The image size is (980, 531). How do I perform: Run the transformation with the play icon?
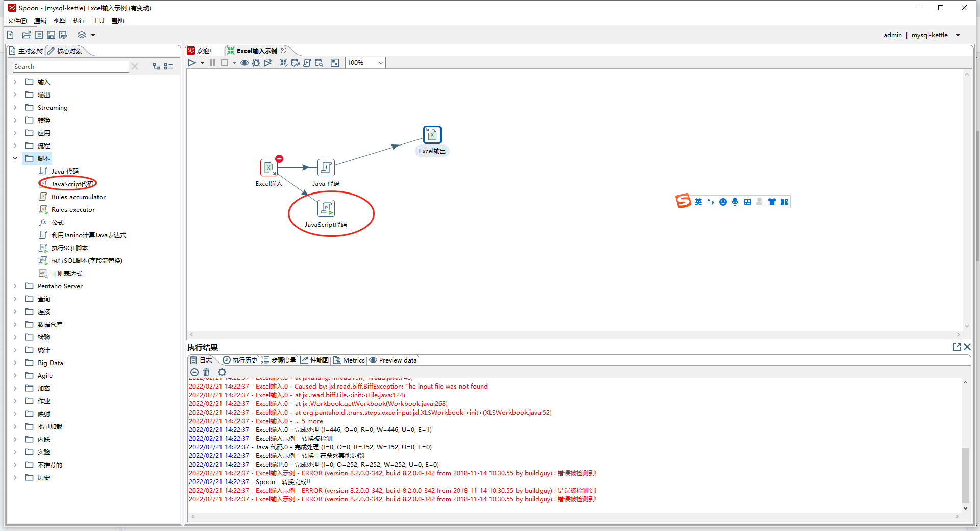pos(192,63)
